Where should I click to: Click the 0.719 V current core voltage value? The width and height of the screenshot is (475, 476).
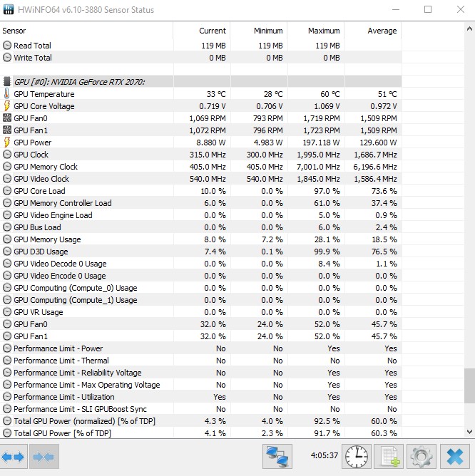click(213, 106)
